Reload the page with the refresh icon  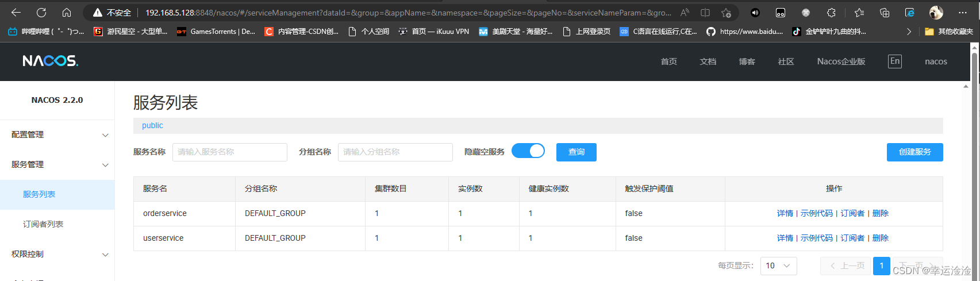41,12
